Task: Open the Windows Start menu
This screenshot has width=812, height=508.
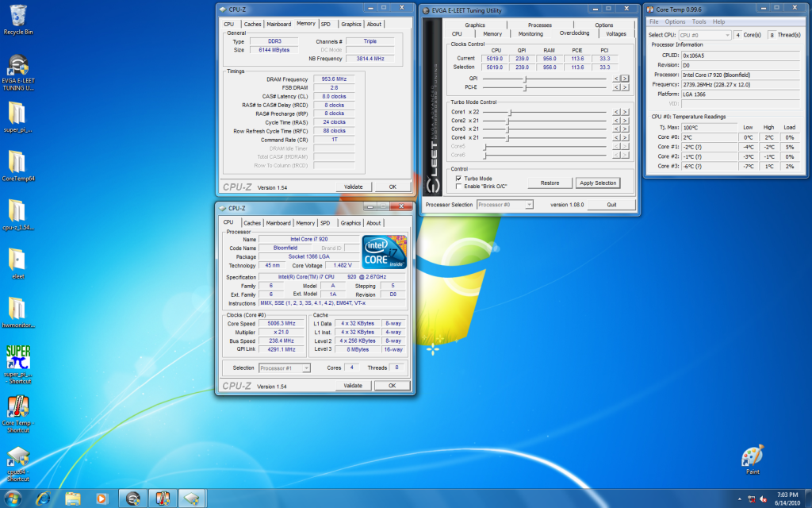Action: (13, 498)
